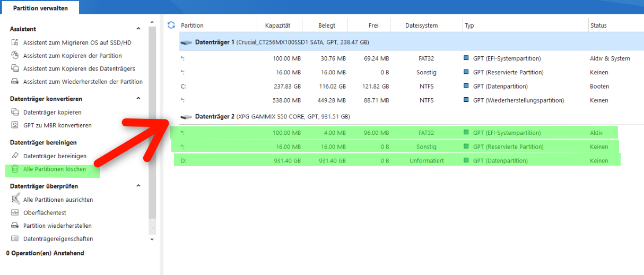644x275 pixels.
Task: Click the eraser icon for Datenträger bereinigen
Action: [15, 156]
